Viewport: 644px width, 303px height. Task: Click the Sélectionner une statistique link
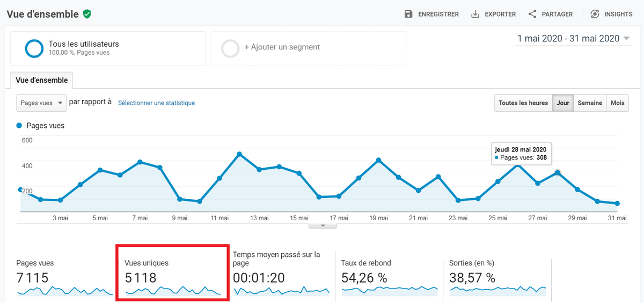tap(156, 103)
